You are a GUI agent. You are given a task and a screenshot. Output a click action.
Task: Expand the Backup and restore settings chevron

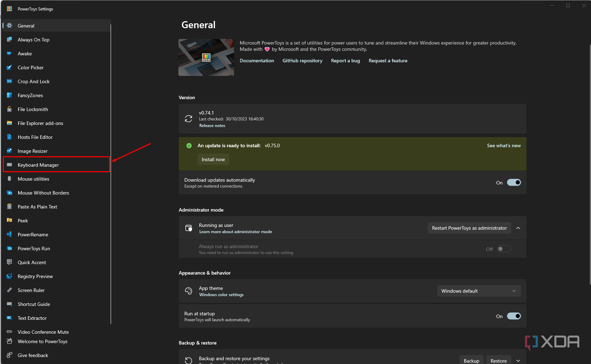pyautogui.click(x=518, y=361)
